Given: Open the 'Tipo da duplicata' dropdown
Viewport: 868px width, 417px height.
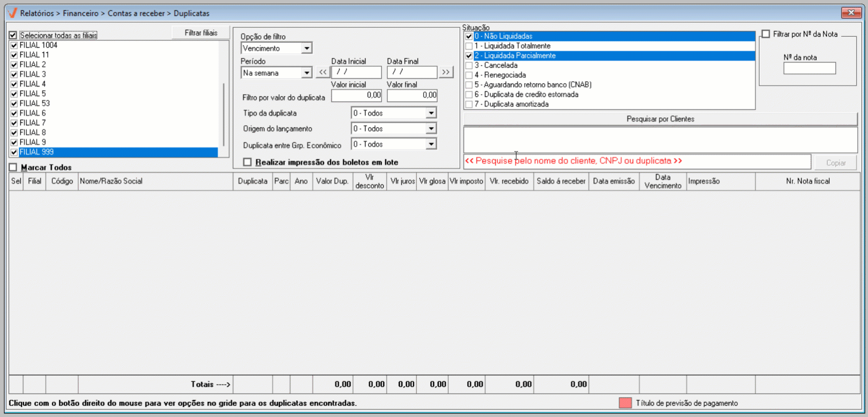Looking at the screenshot, I should pos(431,113).
